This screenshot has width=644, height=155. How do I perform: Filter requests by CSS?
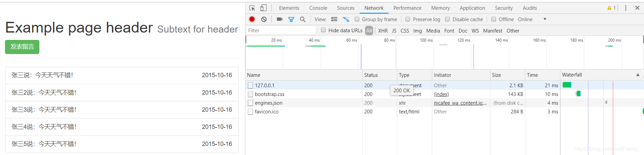click(405, 31)
